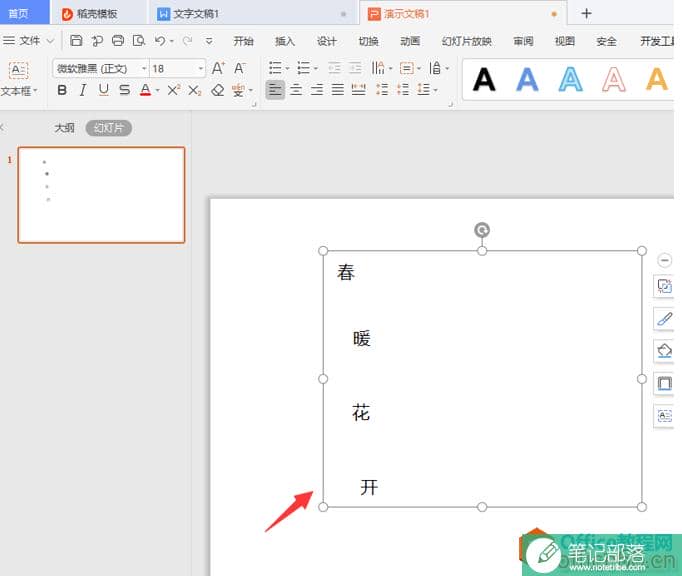The width and height of the screenshot is (682, 576).
Task: Toggle Strikethrough formatting
Action: click(124, 90)
